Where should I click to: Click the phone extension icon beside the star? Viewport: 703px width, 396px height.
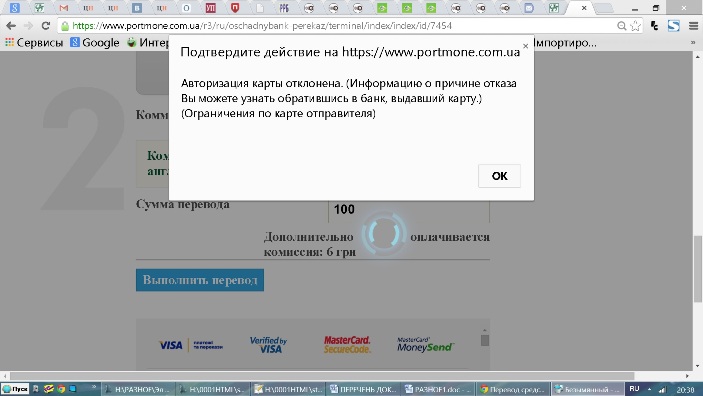[x=655, y=26]
